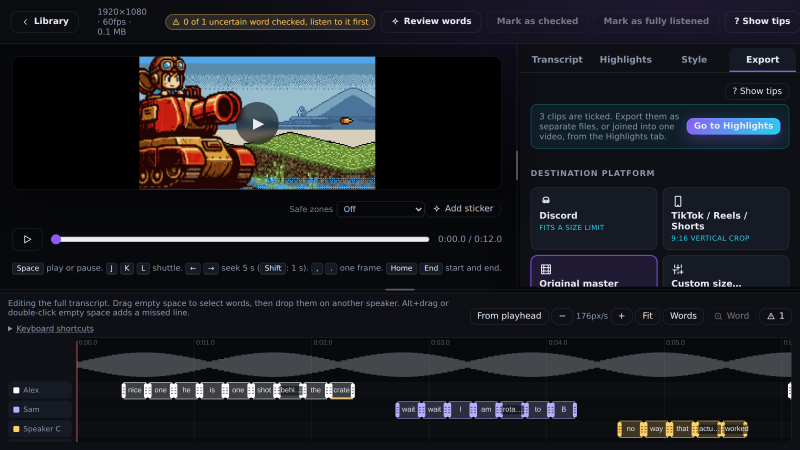Click the uncertain word warning badge
Screen dimensions: 800x450
270,22
